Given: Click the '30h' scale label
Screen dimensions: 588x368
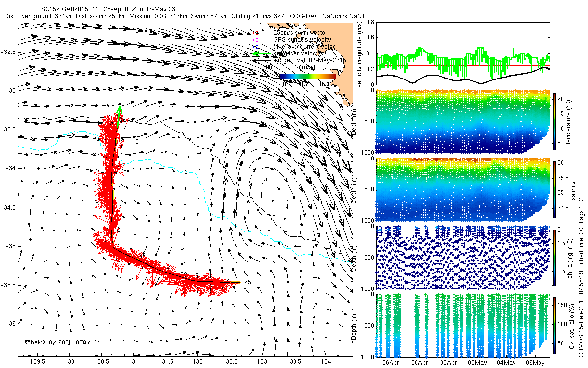Looking at the screenshot, I should tap(268, 67).
